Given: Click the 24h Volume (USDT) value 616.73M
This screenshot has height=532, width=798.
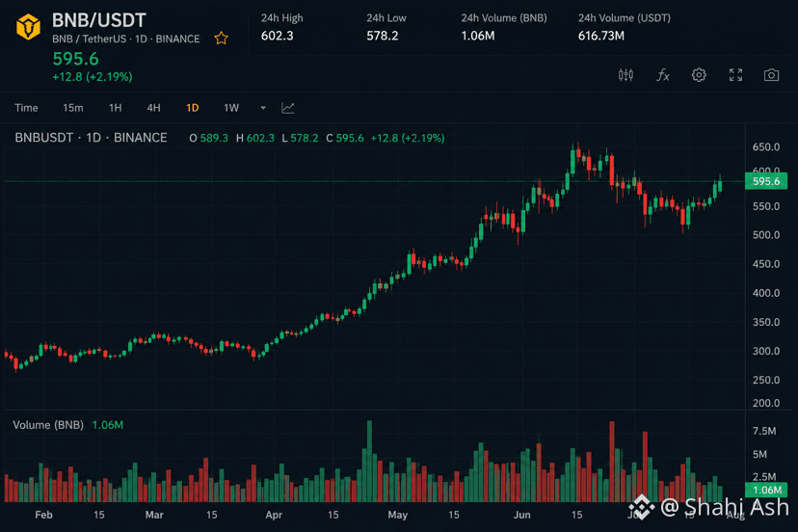Looking at the screenshot, I should pyautogui.click(x=601, y=36).
